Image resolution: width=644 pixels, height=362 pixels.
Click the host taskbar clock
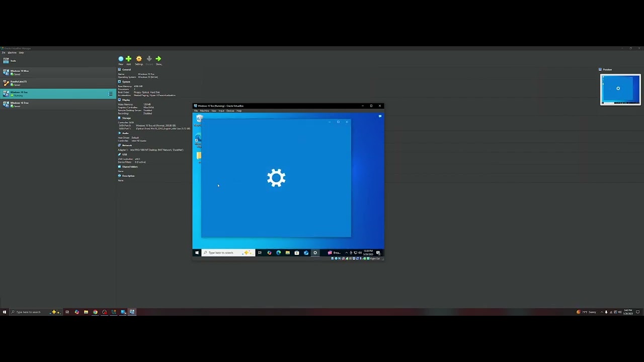coord(628,312)
